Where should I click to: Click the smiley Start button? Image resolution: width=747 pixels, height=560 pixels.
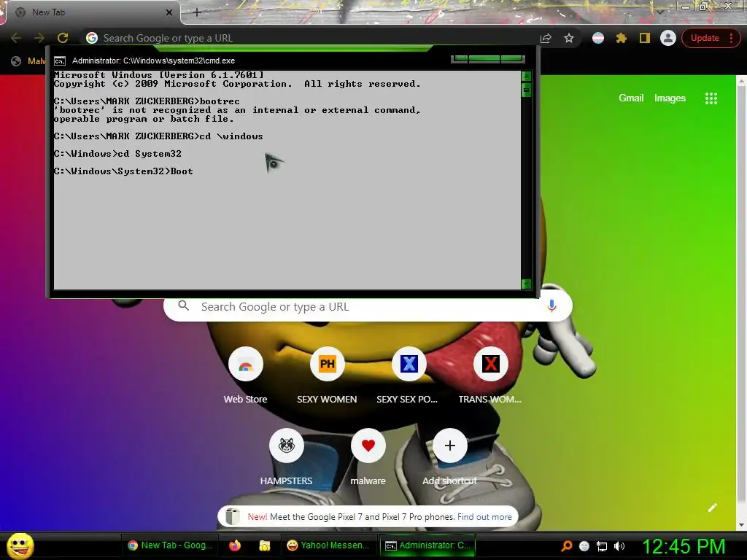coord(20,545)
